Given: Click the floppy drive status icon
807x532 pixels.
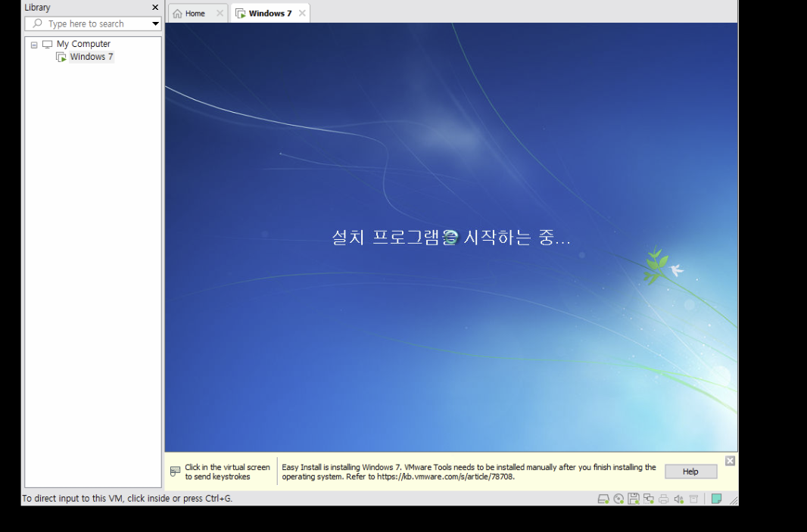Looking at the screenshot, I should (x=634, y=499).
